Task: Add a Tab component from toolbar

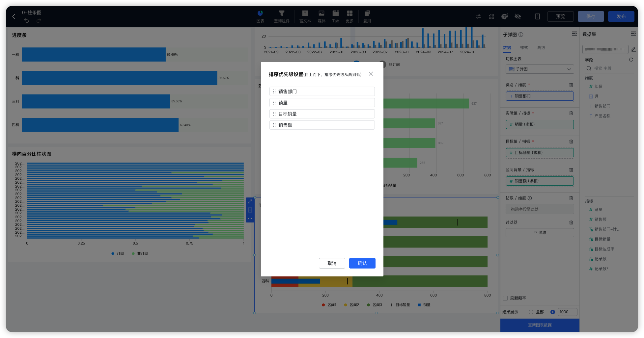Action: tap(336, 16)
